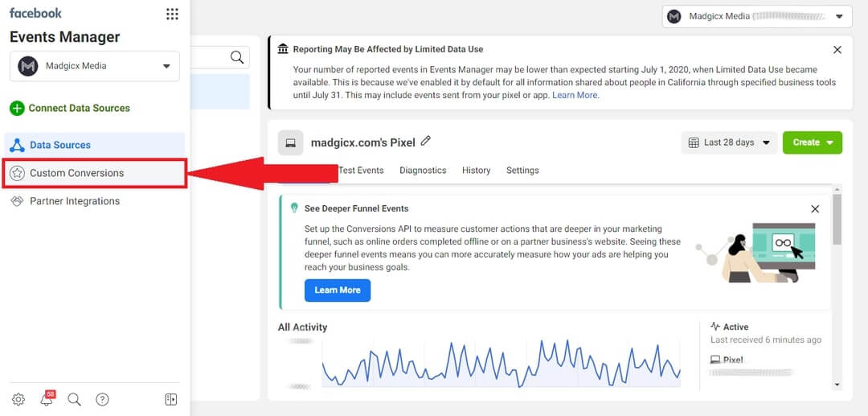This screenshot has height=416, width=868.
Task: Click the green Connect Data Sources plus icon
Action: (x=17, y=108)
